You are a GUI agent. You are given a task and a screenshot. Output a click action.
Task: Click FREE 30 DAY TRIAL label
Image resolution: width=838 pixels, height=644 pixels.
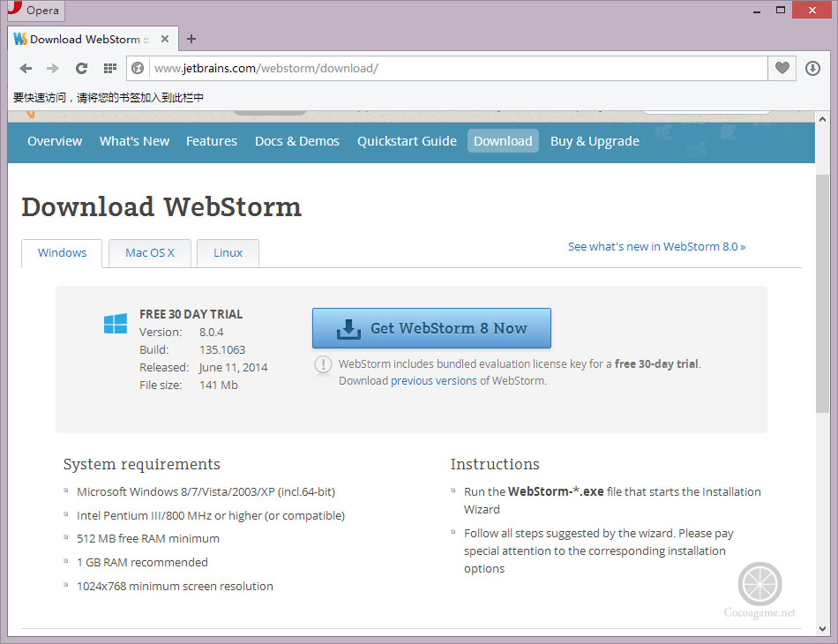coord(191,314)
